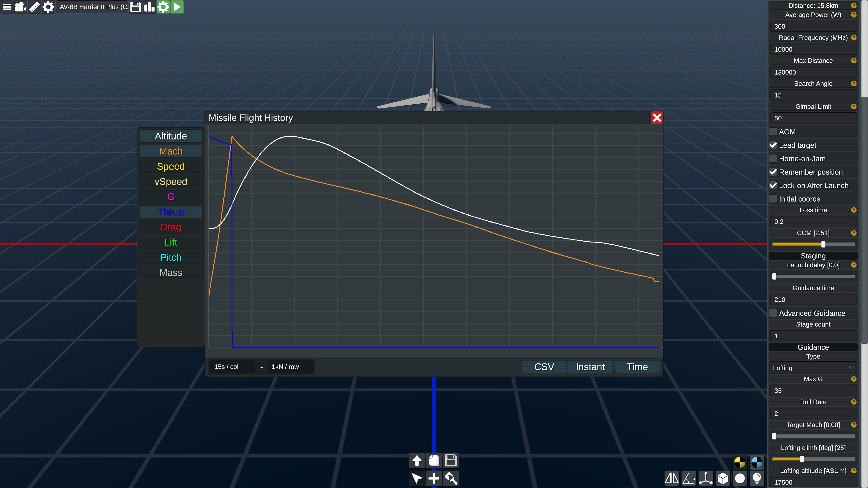The image size is (868, 488).
Task: Click the angle snap icon
Action: (688, 478)
